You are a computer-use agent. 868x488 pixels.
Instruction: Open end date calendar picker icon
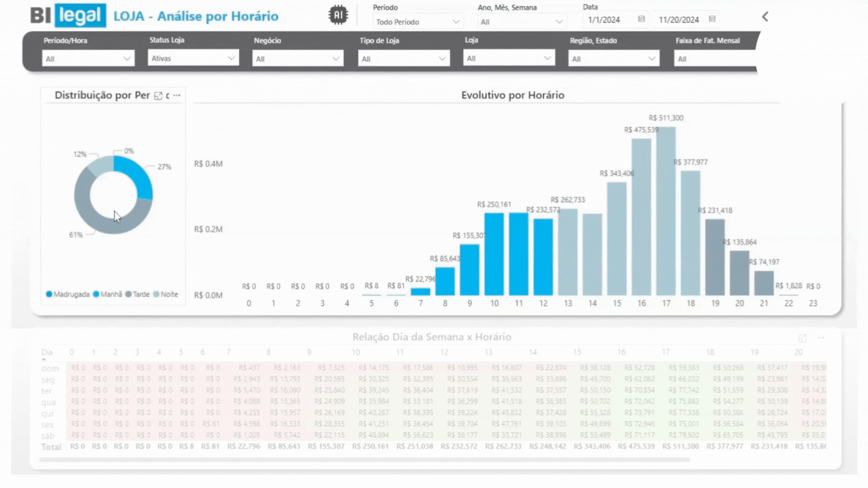click(x=712, y=19)
